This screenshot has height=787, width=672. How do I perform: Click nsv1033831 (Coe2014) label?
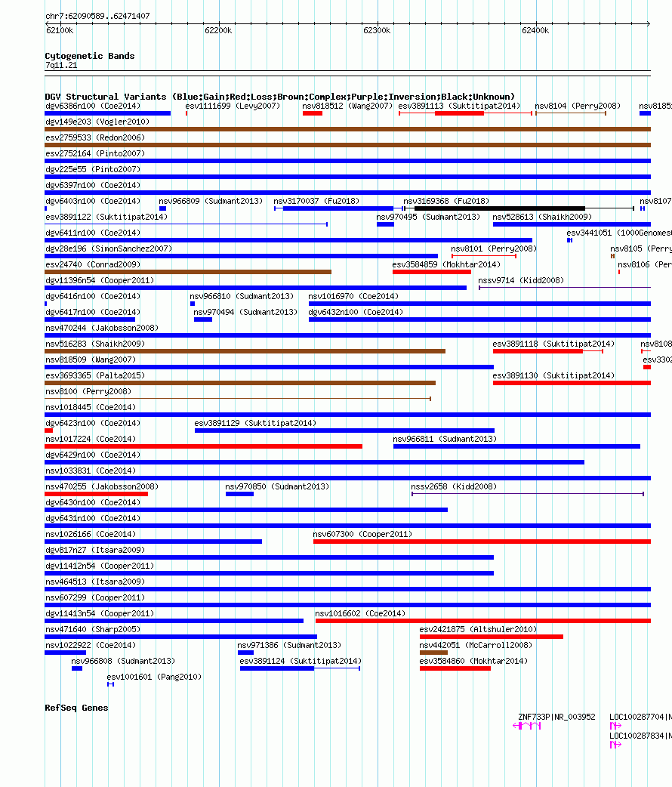(91, 471)
